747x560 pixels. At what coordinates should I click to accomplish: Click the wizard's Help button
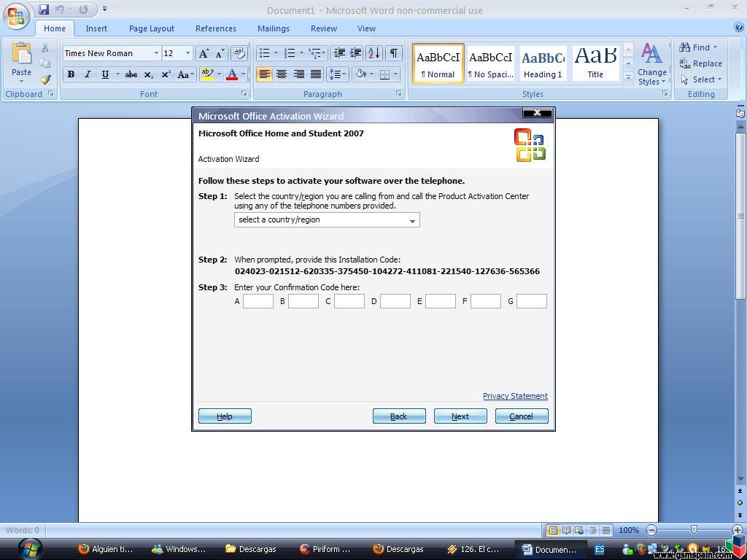225,416
